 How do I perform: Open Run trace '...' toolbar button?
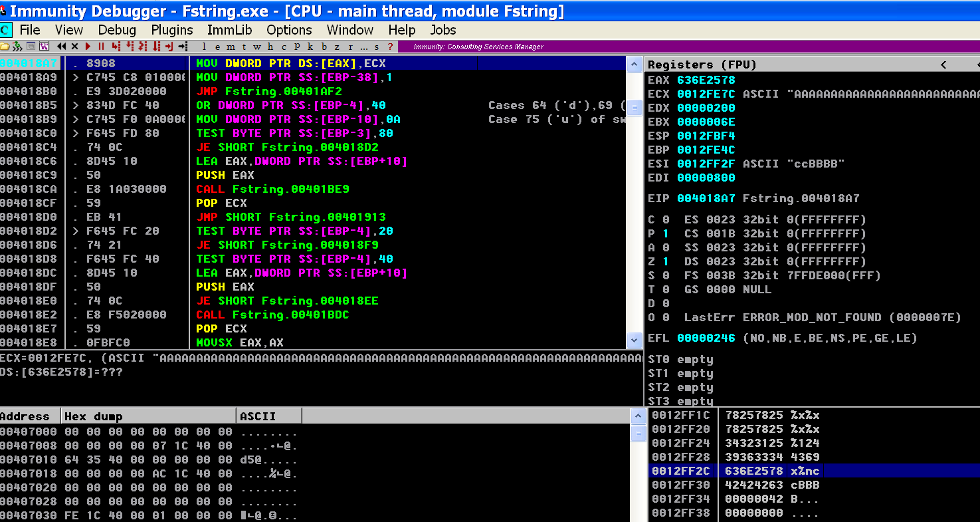click(x=363, y=47)
